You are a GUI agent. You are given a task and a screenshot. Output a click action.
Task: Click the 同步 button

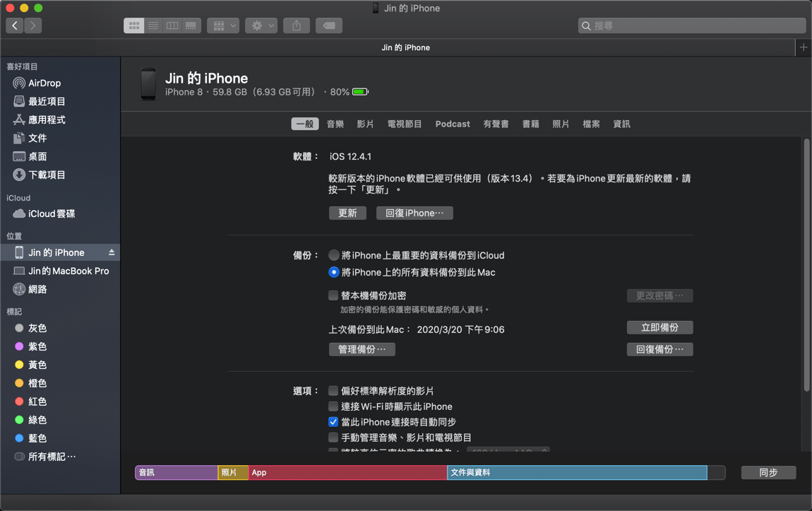pyautogui.click(x=768, y=472)
